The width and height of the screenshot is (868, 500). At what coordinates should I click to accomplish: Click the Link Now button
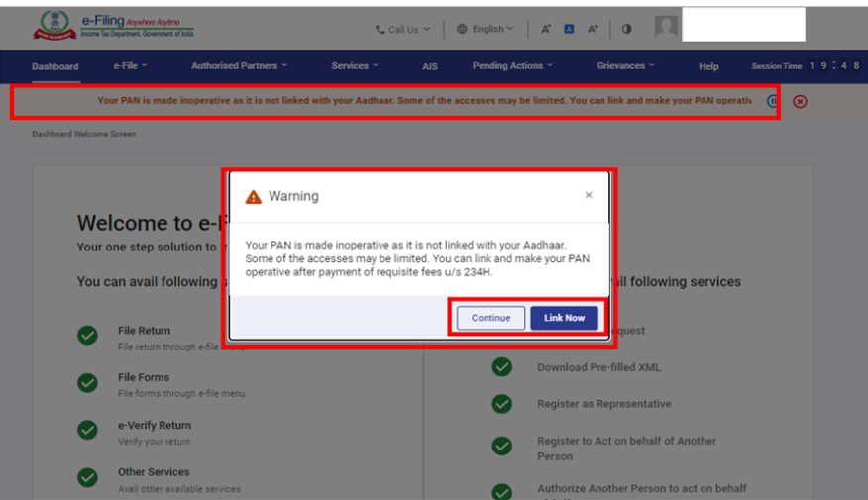click(564, 318)
